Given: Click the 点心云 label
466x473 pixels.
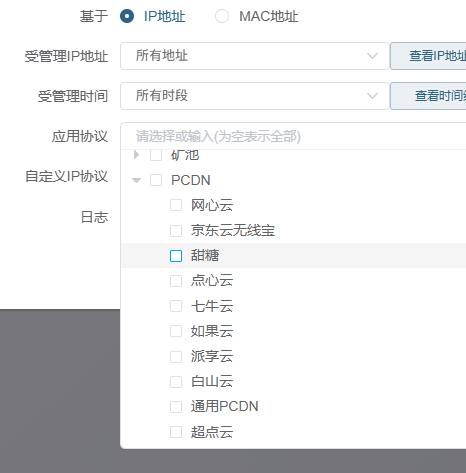Looking at the screenshot, I should 212,281.
